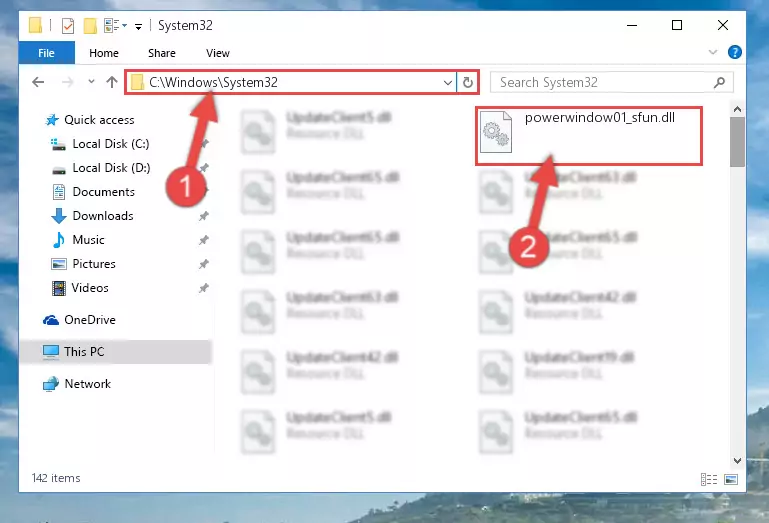Maximize the System32 window
The width and height of the screenshot is (769, 523).
(677, 26)
